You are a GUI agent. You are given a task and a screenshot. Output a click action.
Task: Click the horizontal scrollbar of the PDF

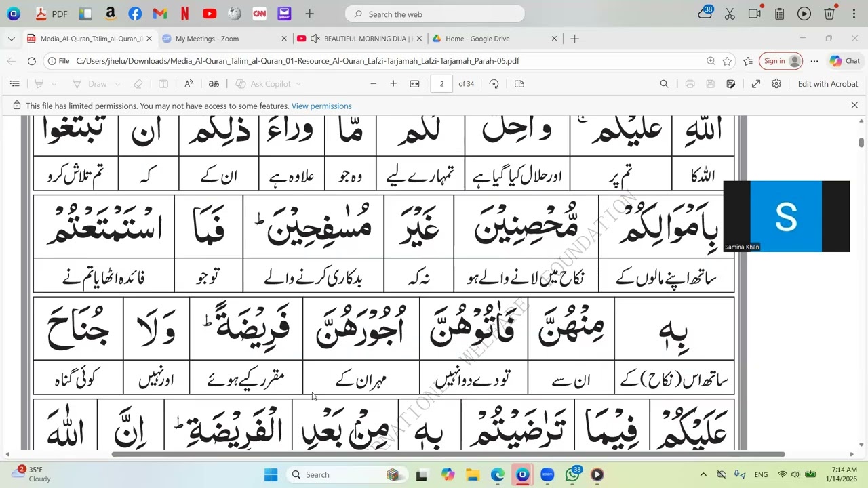(x=448, y=454)
